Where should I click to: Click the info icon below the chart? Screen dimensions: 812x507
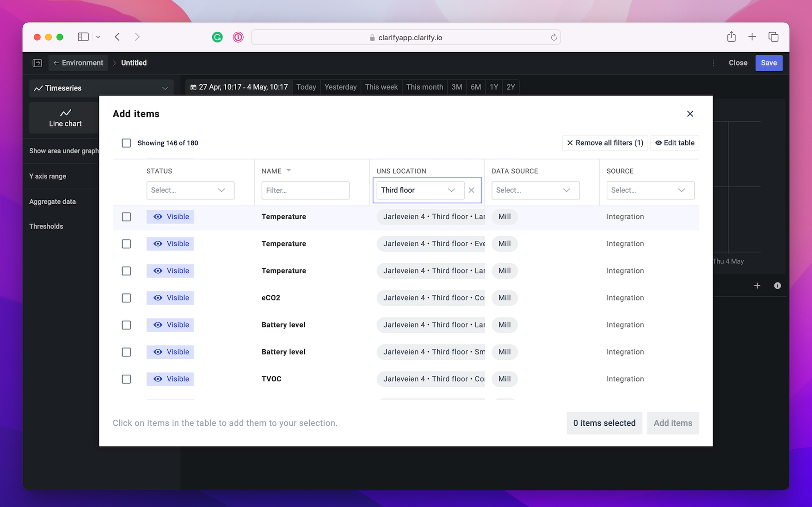pos(777,286)
